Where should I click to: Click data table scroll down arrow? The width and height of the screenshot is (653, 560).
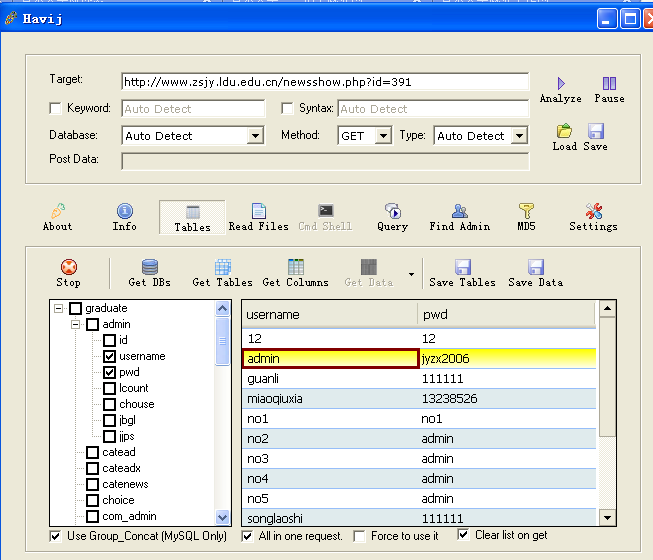(x=608, y=518)
